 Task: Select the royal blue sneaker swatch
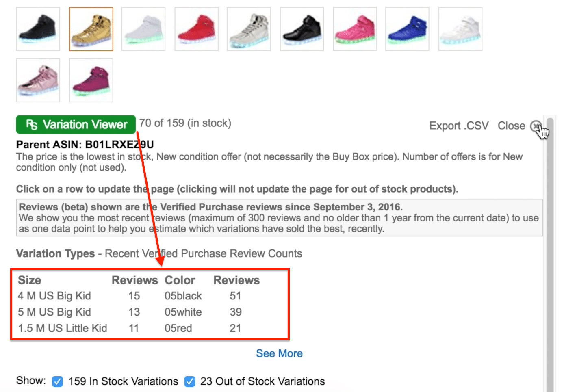[x=407, y=29]
